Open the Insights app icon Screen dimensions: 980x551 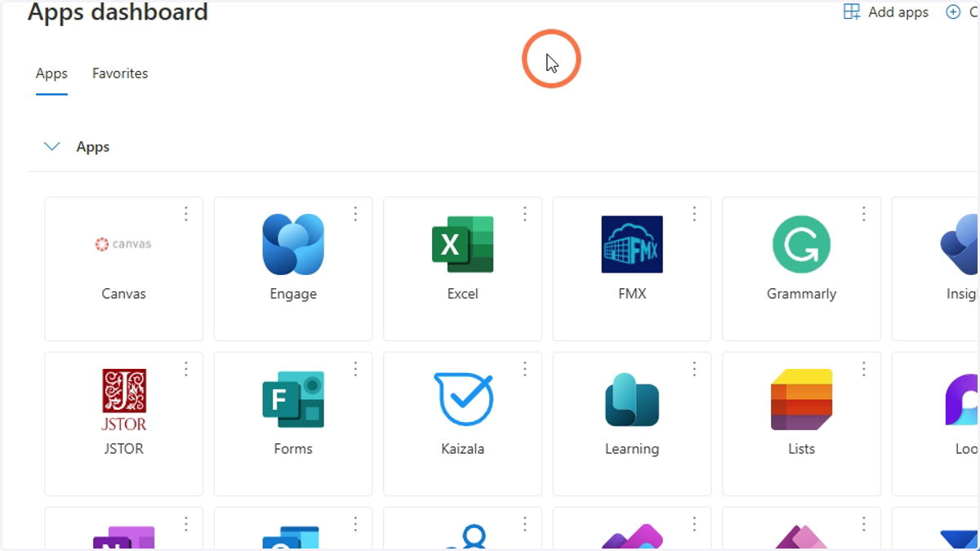point(960,244)
